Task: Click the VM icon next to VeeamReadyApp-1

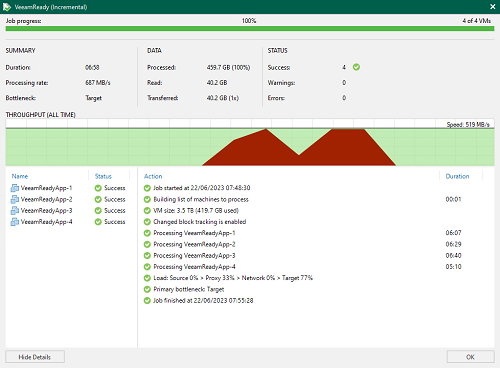Action: coord(15,188)
